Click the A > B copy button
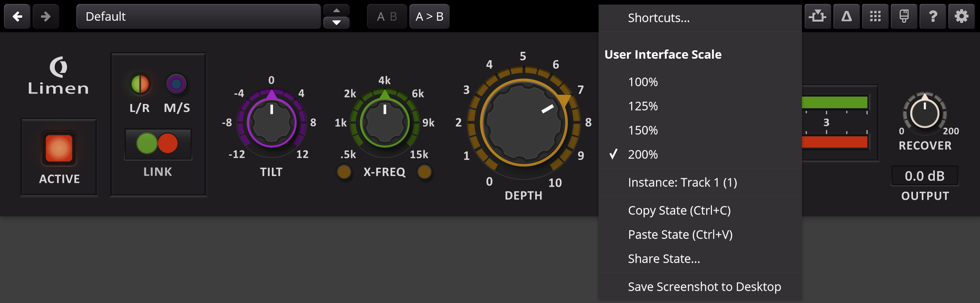Screen dimensions: 980x303 tap(430, 16)
